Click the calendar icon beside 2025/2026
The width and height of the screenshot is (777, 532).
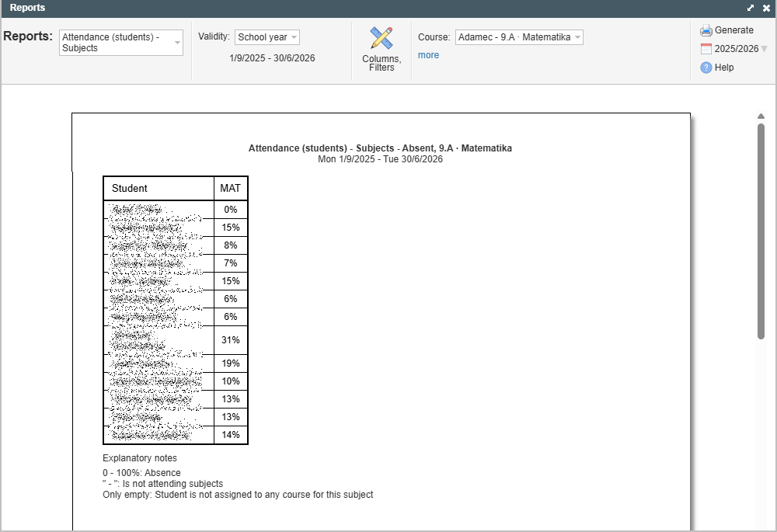[706, 49]
